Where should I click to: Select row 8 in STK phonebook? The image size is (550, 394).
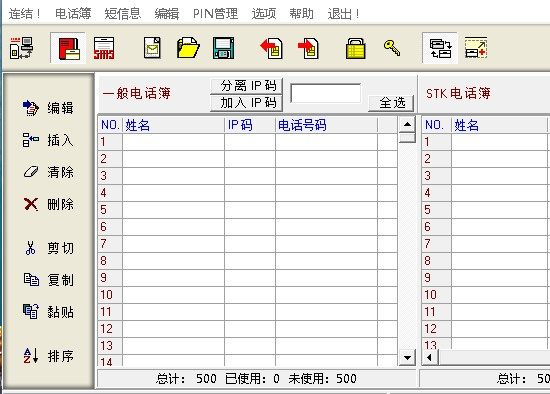486,261
